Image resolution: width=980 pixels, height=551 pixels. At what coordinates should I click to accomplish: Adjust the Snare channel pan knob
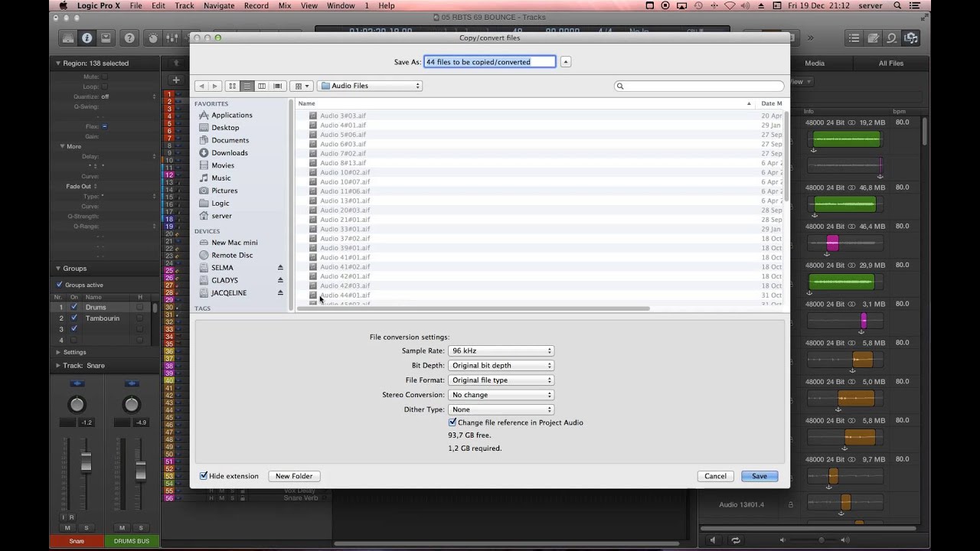[x=77, y=404]
